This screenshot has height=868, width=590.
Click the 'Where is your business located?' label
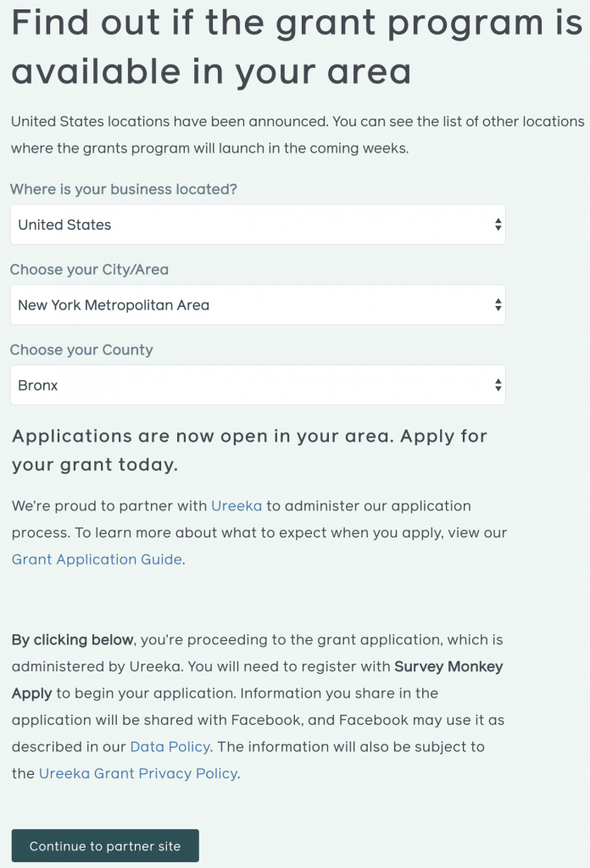124,189
